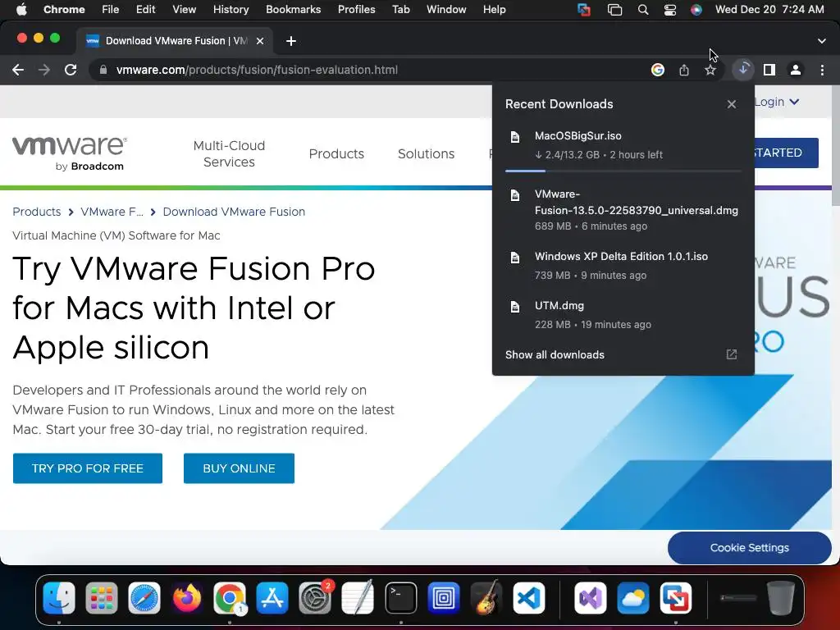Click the VMware-Fusion-13.5.0 universal.dmg entry
840x630 pixels.
(623, 210)
